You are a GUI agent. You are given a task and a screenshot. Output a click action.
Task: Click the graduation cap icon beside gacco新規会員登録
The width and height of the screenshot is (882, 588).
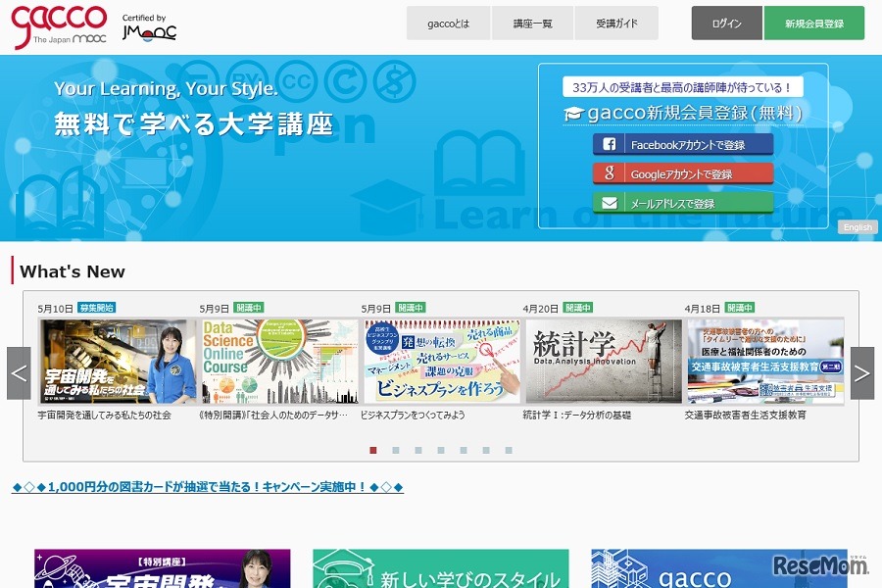click(x=573, y=114)
